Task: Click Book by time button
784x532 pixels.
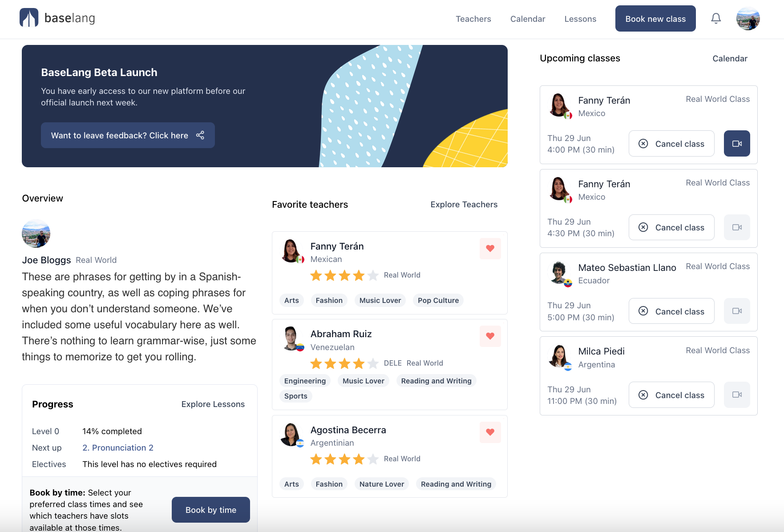Action: [211, 510]
